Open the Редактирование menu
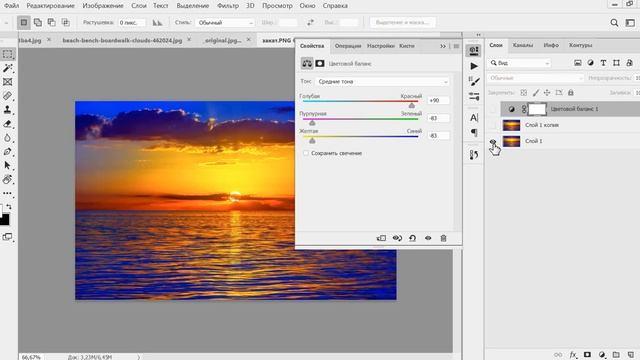The image size is (640, 360). click(51, 6)
